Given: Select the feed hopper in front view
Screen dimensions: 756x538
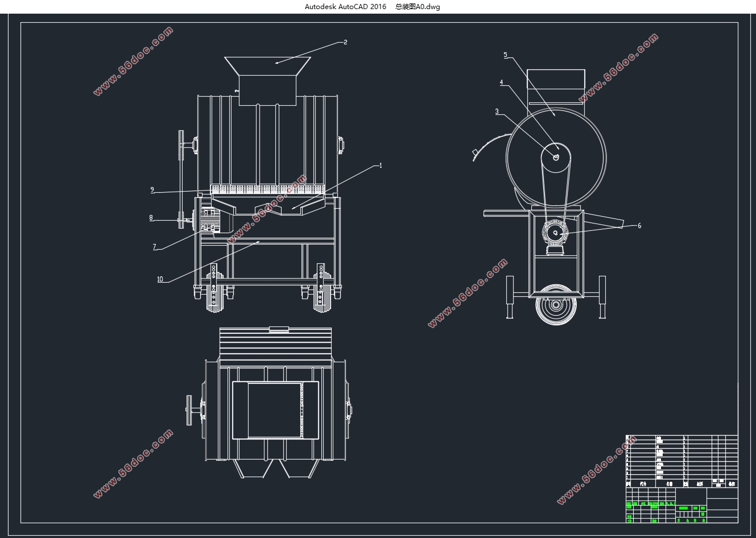Looking at the screenshot, I should [x=268, y=81].
